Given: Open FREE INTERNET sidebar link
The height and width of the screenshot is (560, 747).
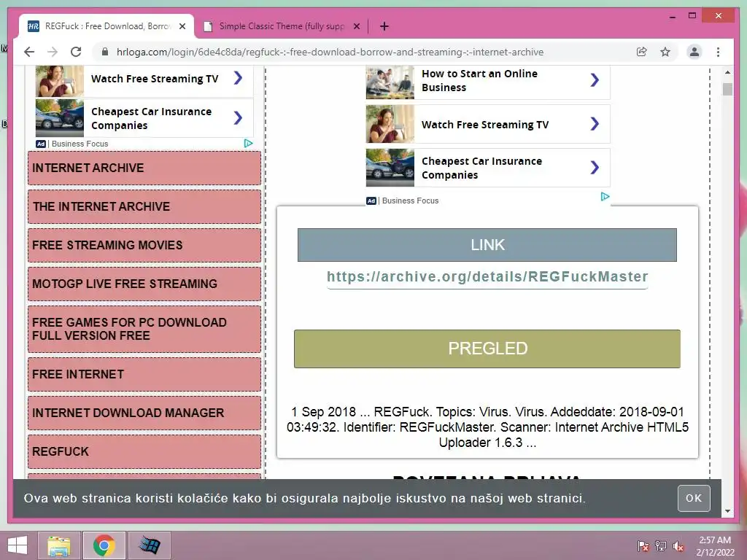Looking at the screenshot, I should [x=144, y=374].
